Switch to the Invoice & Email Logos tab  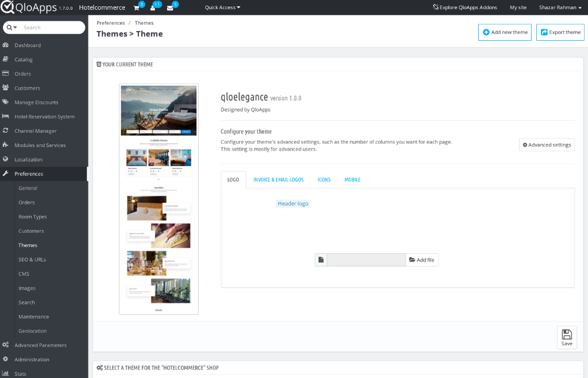pos(278,180)
